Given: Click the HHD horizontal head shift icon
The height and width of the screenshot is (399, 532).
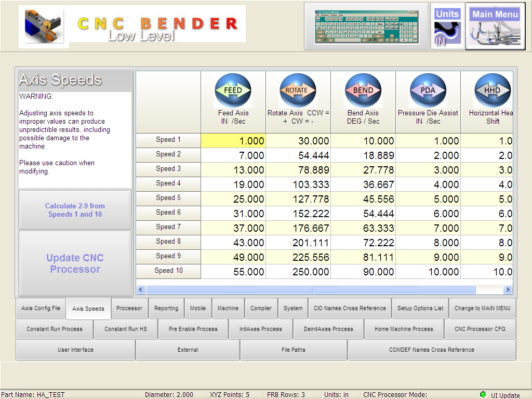Looking at the screenshot, I should 491,90.
